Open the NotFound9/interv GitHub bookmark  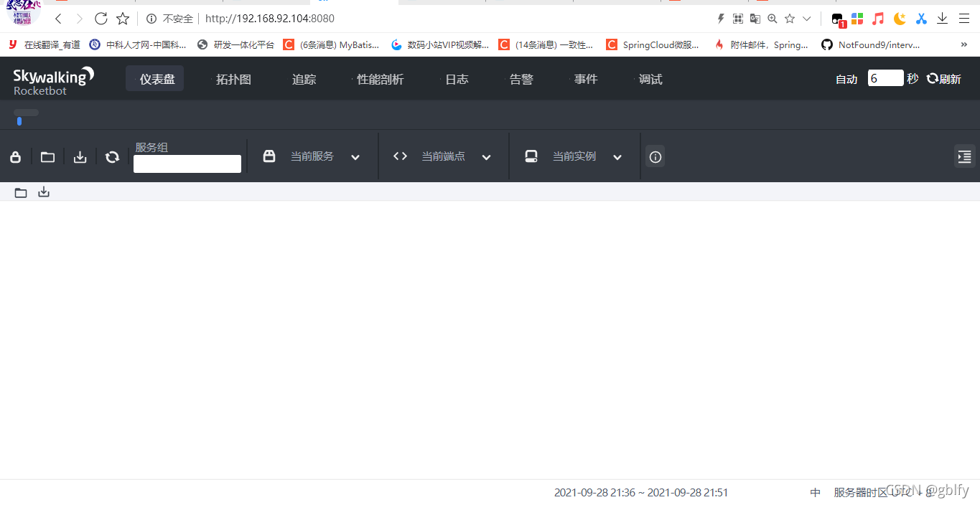tap(871, 44)
